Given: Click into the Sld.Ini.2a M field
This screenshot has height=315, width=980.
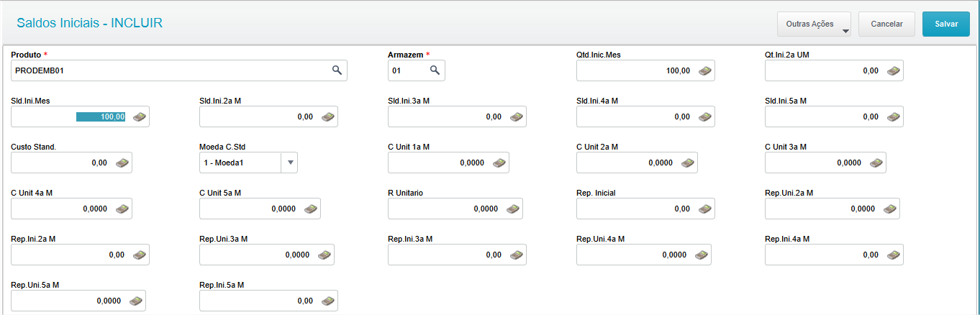Looking at the screenshot, I should click(258, 117).
